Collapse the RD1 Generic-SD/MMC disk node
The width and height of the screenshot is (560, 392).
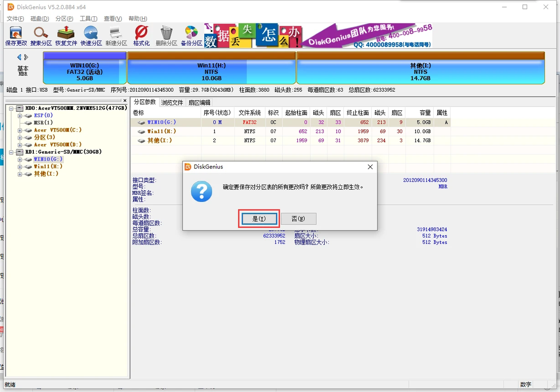click(10, 151)
